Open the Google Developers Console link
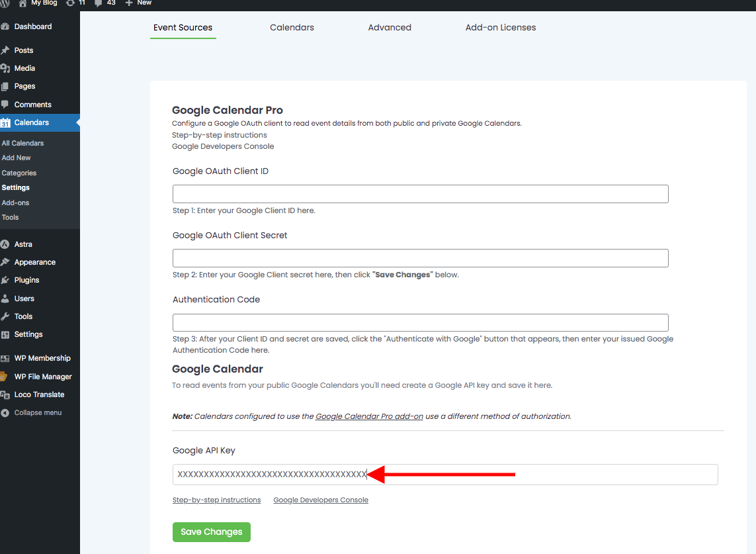The height and width of the screenshot is (554, 756). pos(321,500)
